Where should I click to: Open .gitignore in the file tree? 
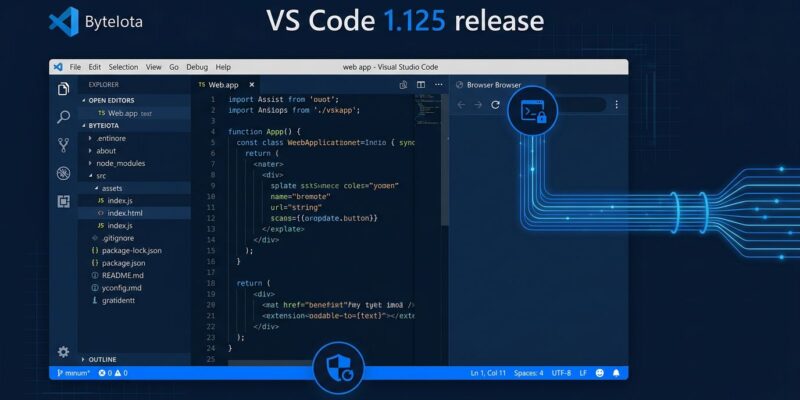click(134, 238)
